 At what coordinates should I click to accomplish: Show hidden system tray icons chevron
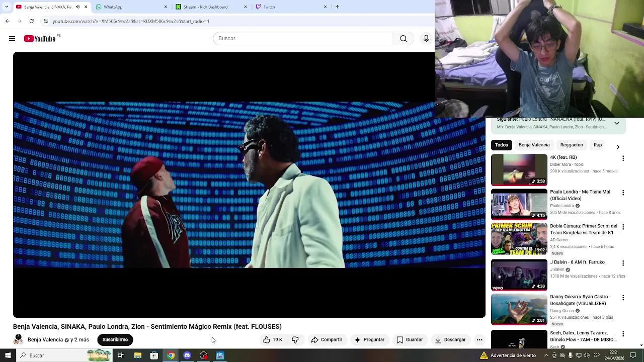pyautogui.click(x=546, y=355)
